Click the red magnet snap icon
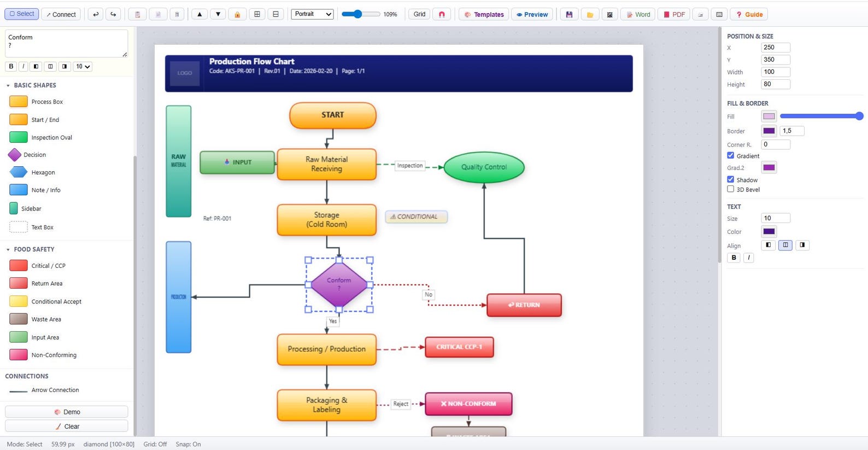The width and height of the screenshot is (868, 450). click(x=442, y=14)
